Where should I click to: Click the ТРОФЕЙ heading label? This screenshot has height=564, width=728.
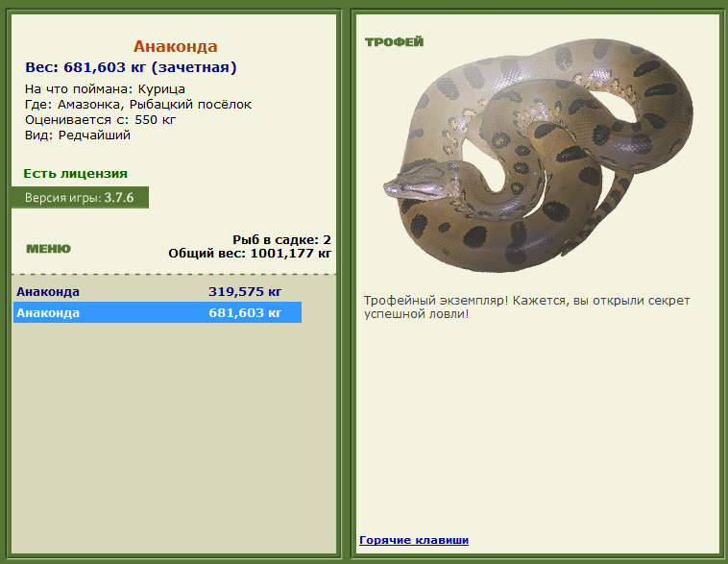click(x=394, y=42)
